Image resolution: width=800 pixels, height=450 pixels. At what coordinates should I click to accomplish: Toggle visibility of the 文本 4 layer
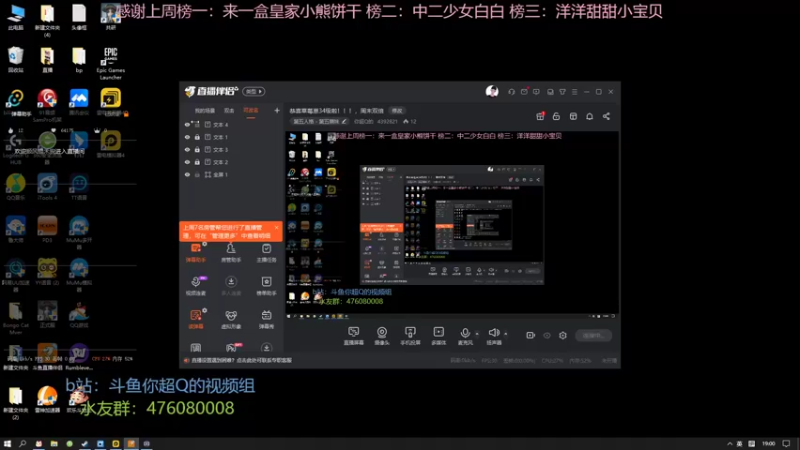point(187,124)
